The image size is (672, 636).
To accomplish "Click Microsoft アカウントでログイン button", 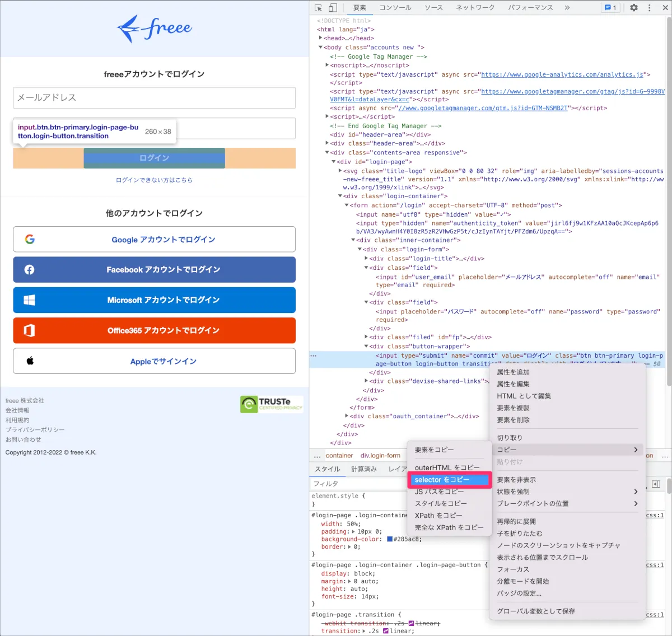I will tap(155, 300).
